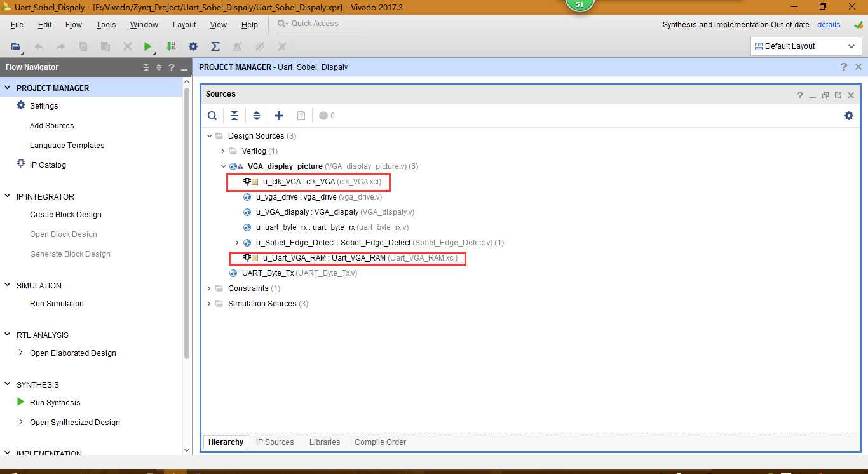
Task: Switch to IP Sources tab
Action: click(275, 442)
